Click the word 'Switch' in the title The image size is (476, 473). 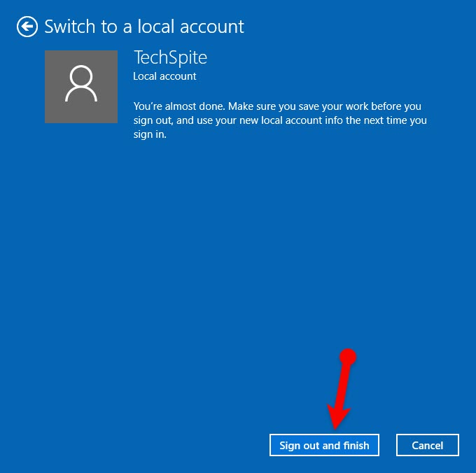pos(69,27)
